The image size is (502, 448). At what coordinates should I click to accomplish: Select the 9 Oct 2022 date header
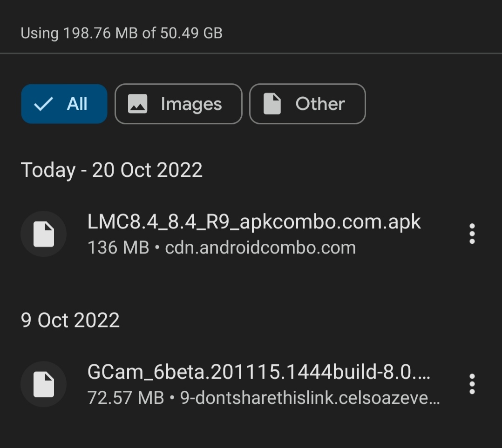[70, 320]
